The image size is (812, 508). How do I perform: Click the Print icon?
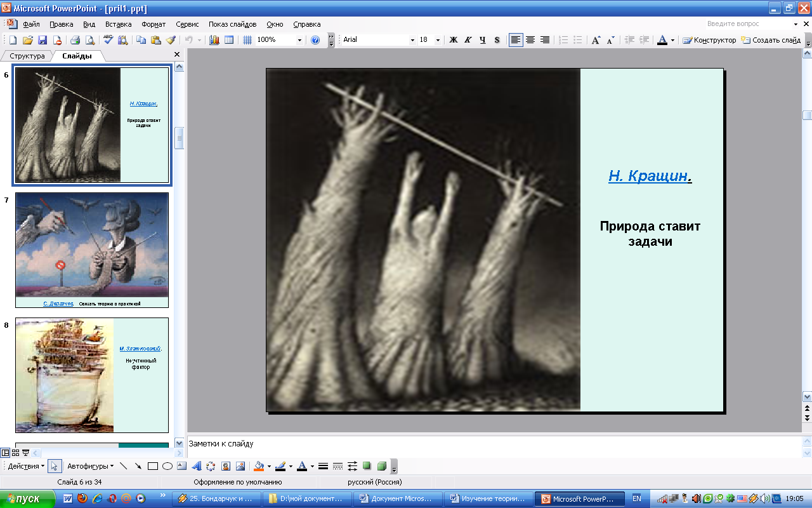click(75, 40)
